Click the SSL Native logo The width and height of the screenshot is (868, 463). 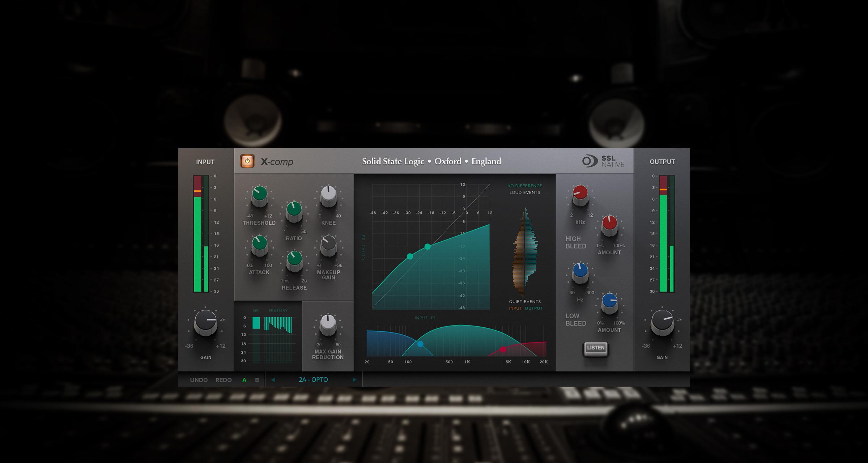(x=603, y=161)
